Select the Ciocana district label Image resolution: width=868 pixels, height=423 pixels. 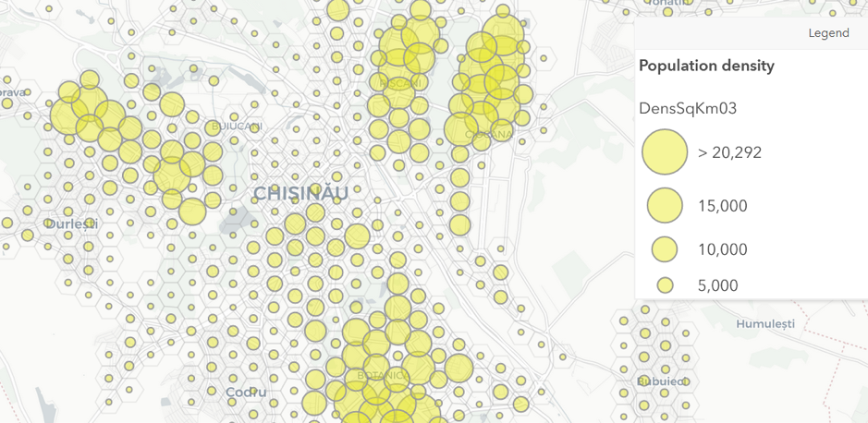(489, 135)
